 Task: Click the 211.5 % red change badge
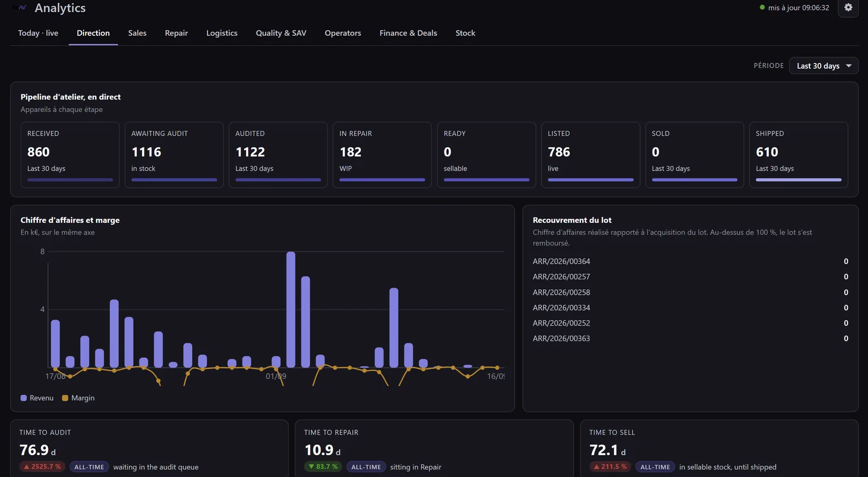610,467
